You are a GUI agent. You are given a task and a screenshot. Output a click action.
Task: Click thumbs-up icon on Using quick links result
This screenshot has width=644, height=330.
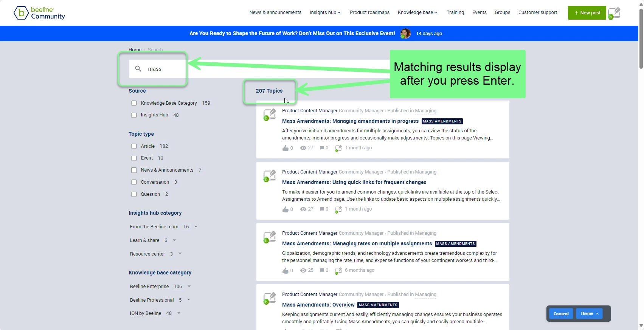click(286, 209)
